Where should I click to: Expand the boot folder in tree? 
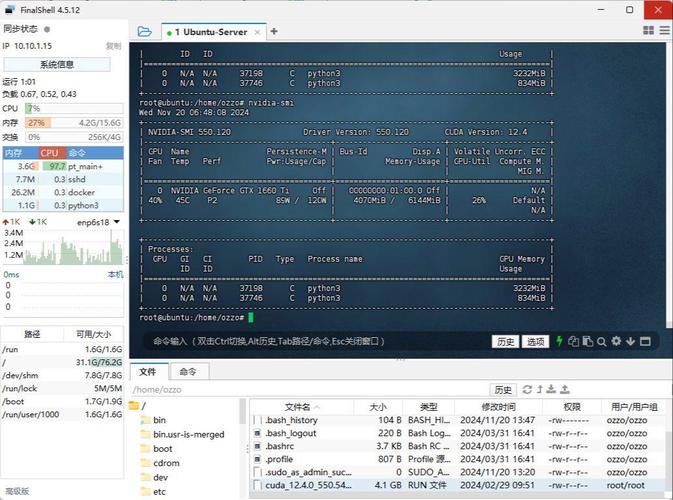163,449
